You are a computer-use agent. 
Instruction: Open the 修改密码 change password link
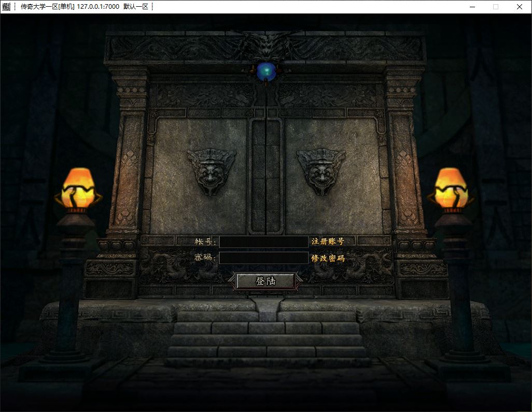(328, 258)
